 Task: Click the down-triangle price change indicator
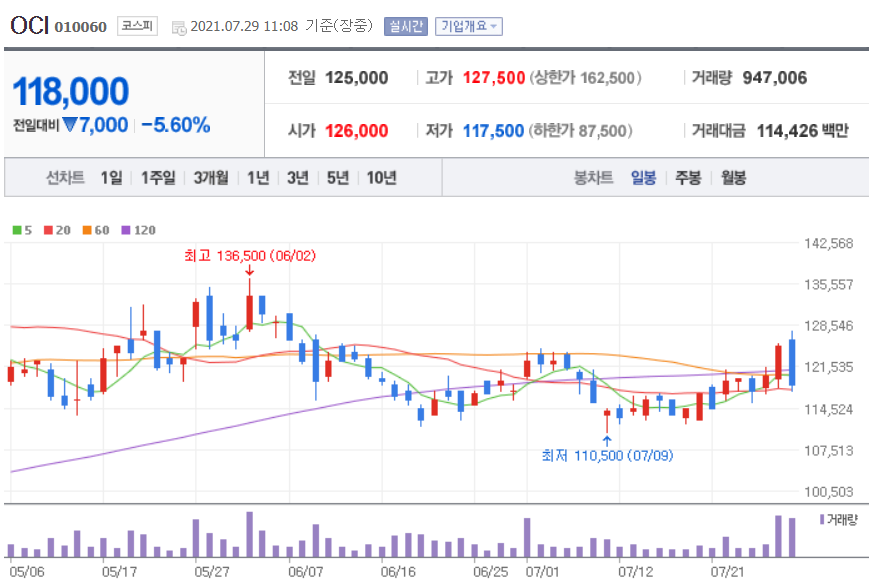coord(69,124)
